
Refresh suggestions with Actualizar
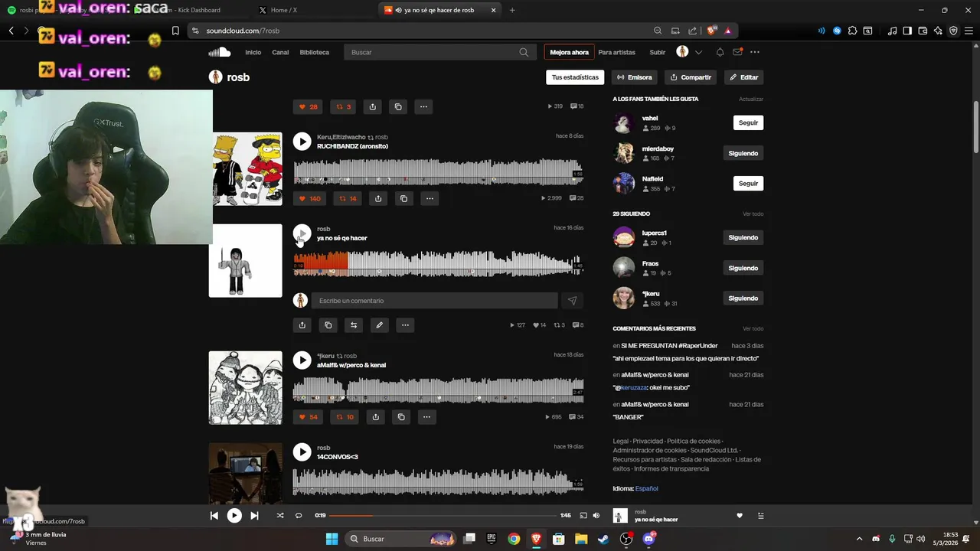tap(751, 99)
